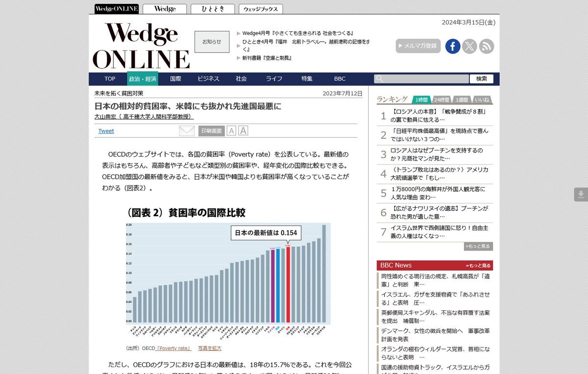Switch to the Wedge magazine tab
This screenshot has height=374, width=588.
coord(165,9)
